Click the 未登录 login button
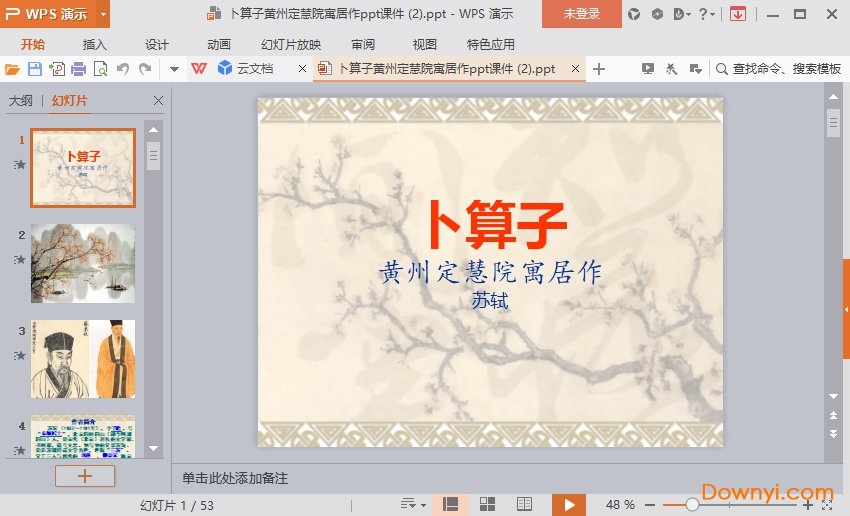Image resolution: width=850 pixels, height=516 pixels. 582,14
